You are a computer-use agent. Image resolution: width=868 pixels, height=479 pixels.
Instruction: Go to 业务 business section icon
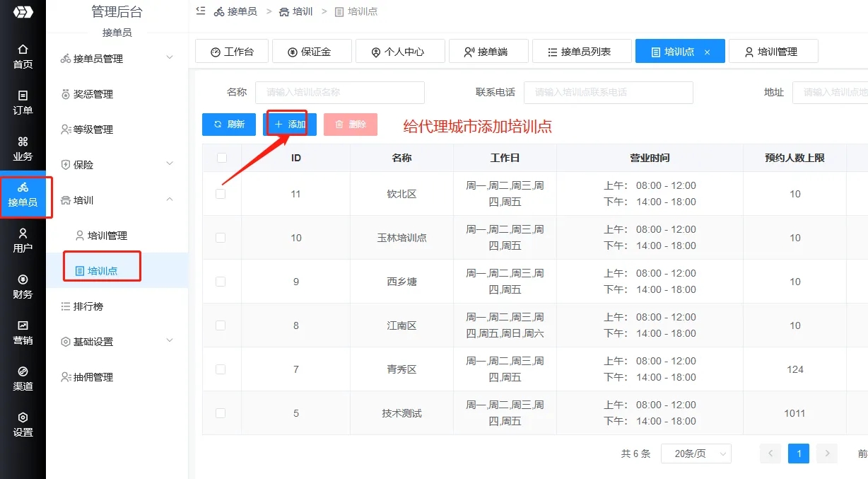click(x=23, y=149)
